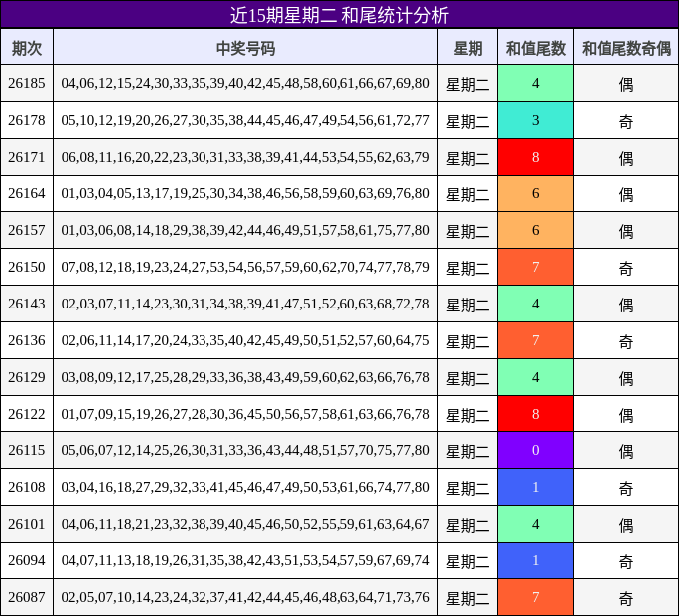The height and width of the screenshot is (616, 679).
Task: Click tail value 7 in row 26150
Action: tap(536, 267)
